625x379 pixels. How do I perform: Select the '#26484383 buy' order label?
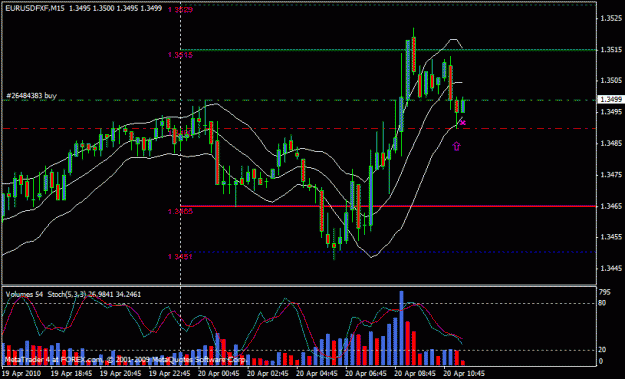pyautogui.click(x=31, y=96)
